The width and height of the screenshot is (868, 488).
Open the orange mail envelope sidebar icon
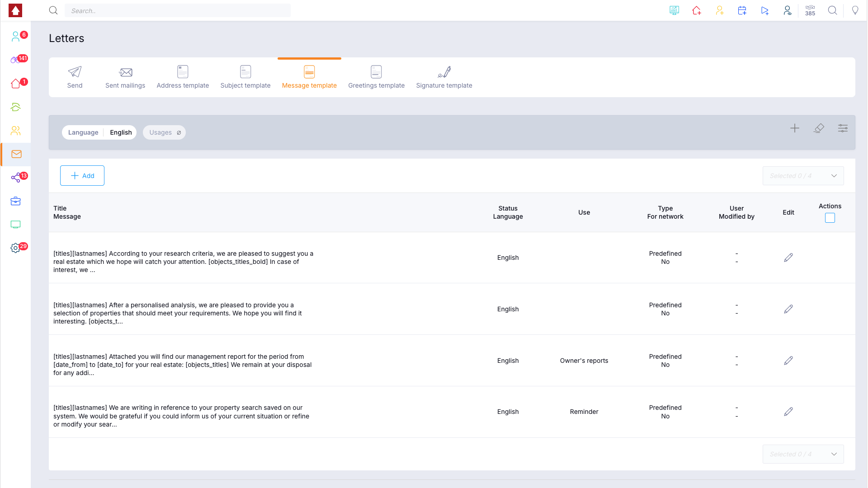[x=16, y=154]
